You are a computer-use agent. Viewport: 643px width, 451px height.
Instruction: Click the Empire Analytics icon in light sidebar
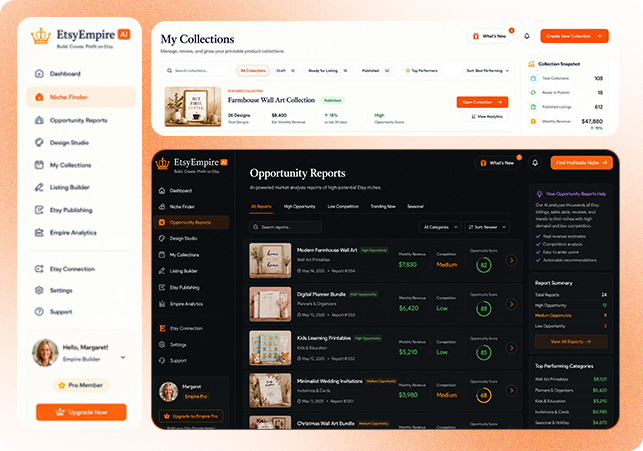pyautogui.click(x=39, y=232)
